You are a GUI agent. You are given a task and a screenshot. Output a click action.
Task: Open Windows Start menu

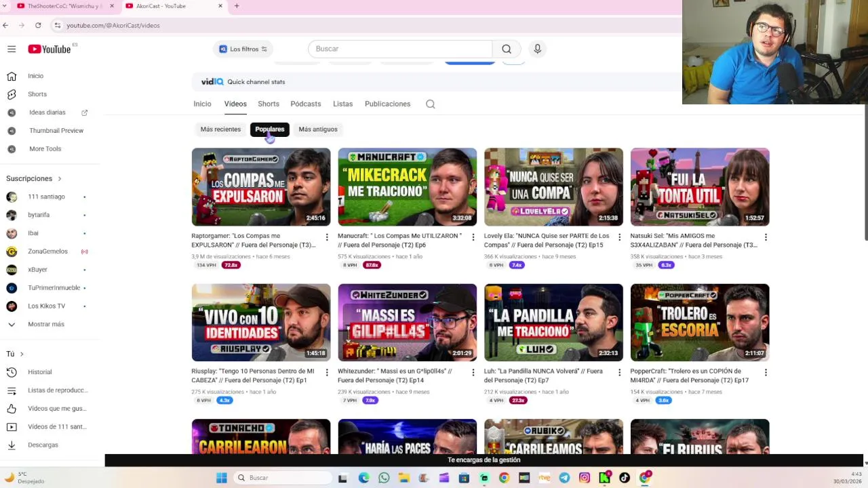point(222,478)
